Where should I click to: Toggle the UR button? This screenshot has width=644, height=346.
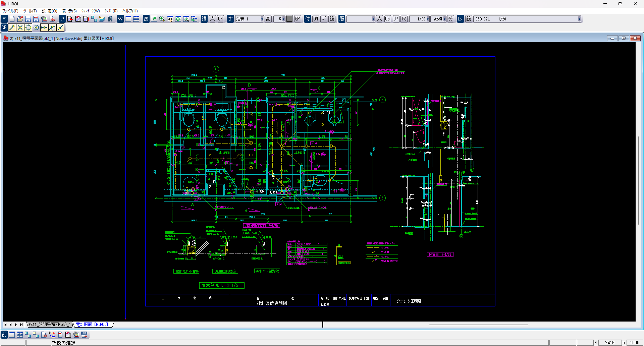point(220,19)
